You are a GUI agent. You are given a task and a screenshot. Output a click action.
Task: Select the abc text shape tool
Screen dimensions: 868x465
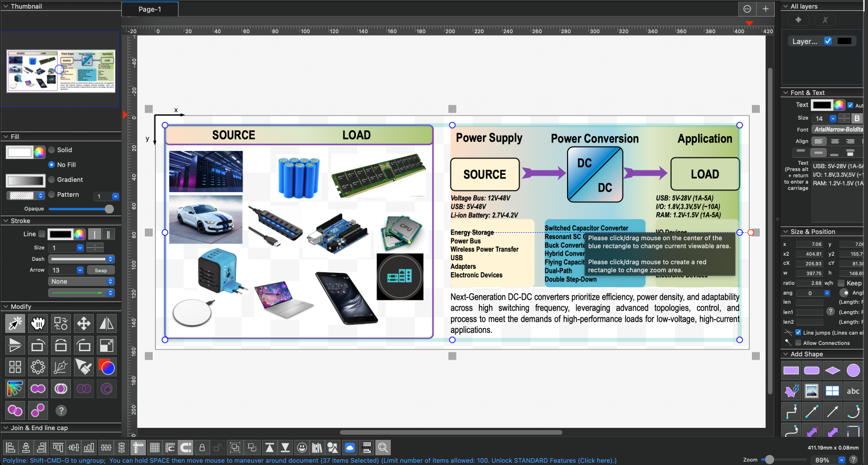pyautogui.click(x=853, y=391)
